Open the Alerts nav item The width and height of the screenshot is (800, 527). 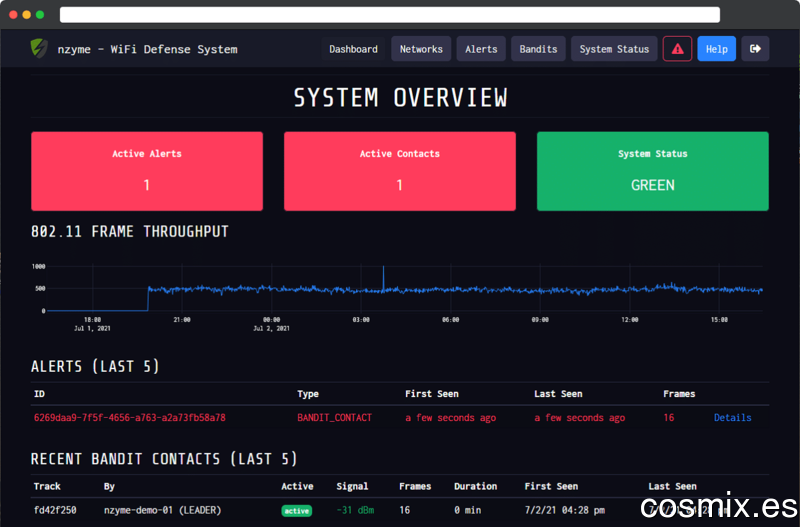coord(481,49)
